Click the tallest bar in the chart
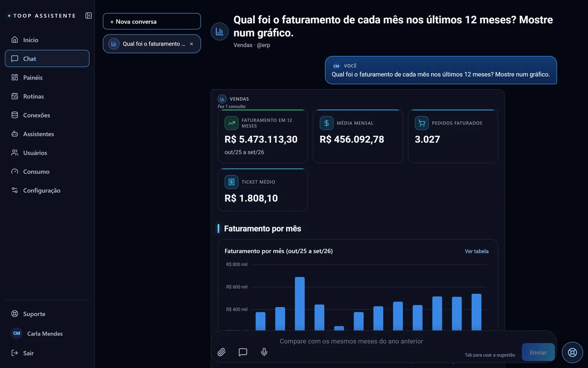Screen dimensions: 588x368 click(300, 304)
